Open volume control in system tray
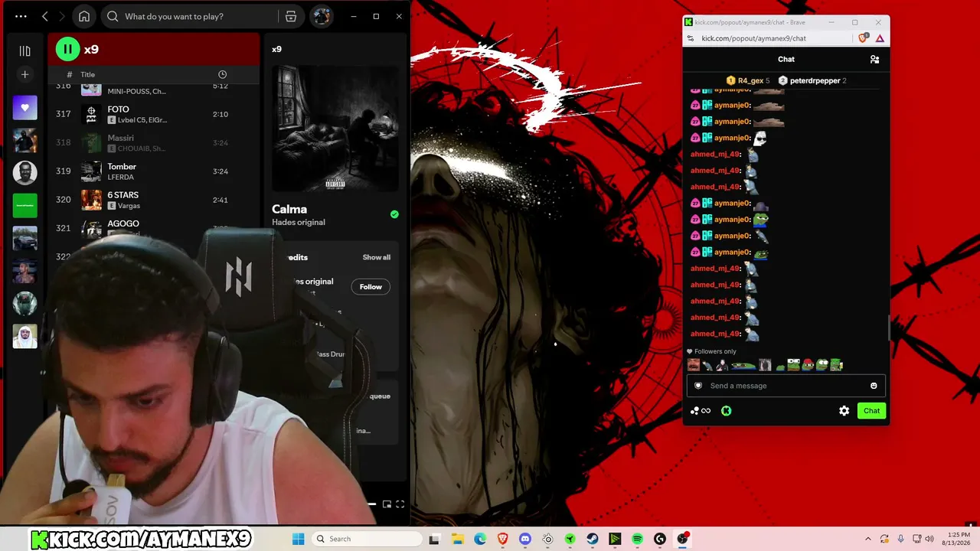980x551 pixels. coord(930,539)
